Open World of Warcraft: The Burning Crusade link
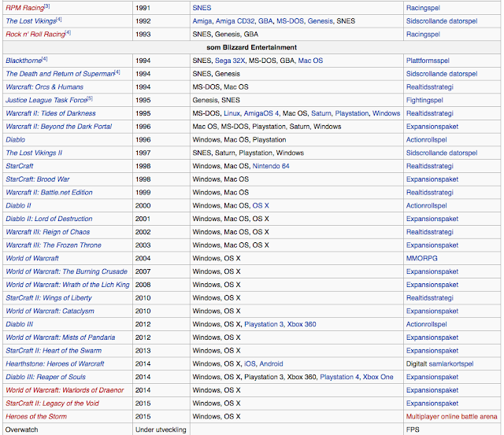Image resolution: width=504 pixels, height=435 pixels. 66,271
